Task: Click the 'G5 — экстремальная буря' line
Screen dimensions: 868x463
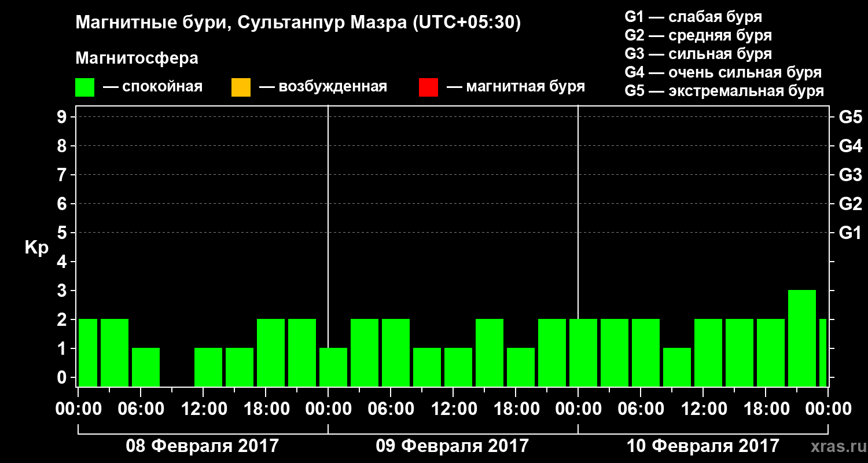Action: pyautogui.click(x=724, y=91)
